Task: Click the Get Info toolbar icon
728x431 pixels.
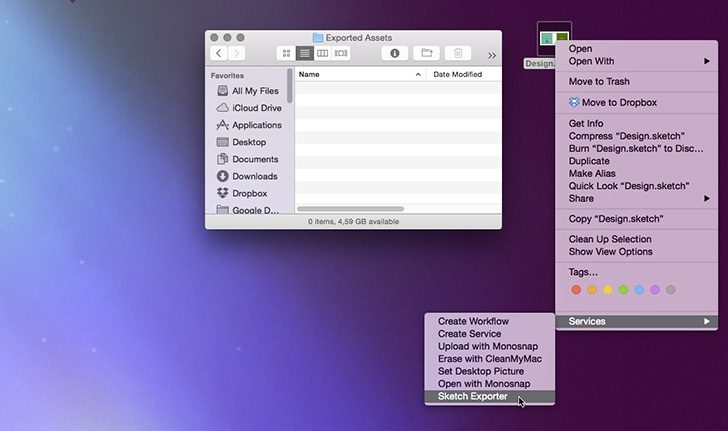Action: click(x=395, y=53)
